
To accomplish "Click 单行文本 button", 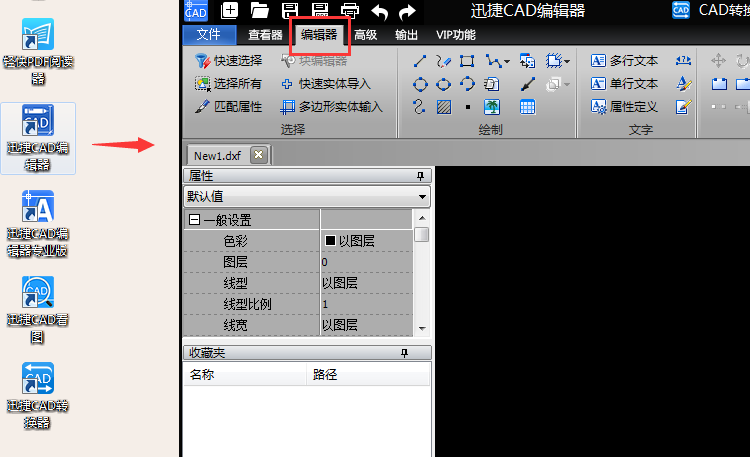I will click(624, 84).
